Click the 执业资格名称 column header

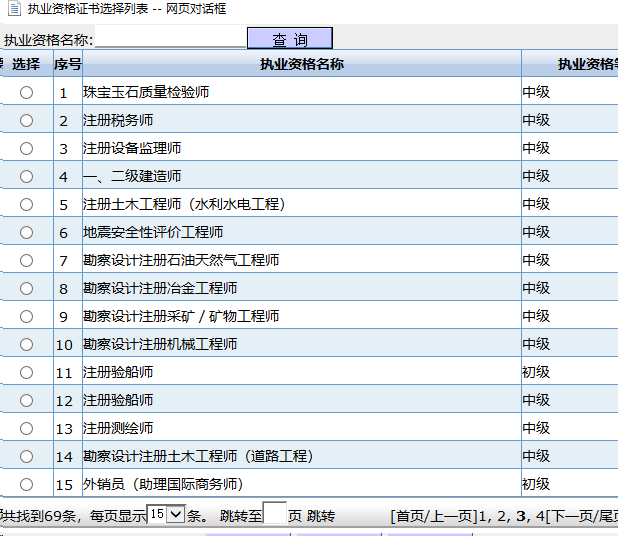302,64
